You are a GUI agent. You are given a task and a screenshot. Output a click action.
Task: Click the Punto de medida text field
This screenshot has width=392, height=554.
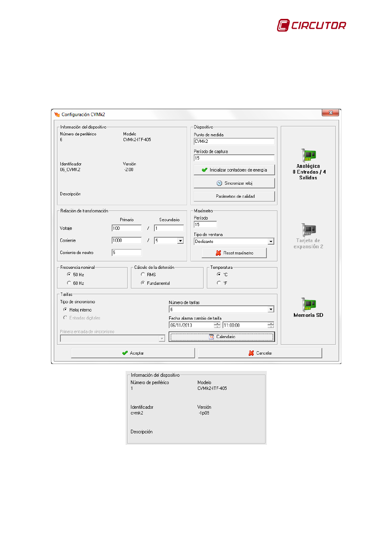(234, 142)
